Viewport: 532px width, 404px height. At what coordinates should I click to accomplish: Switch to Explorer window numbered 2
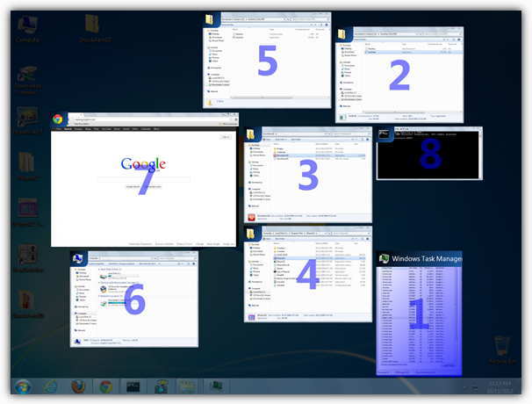(399, 76)
